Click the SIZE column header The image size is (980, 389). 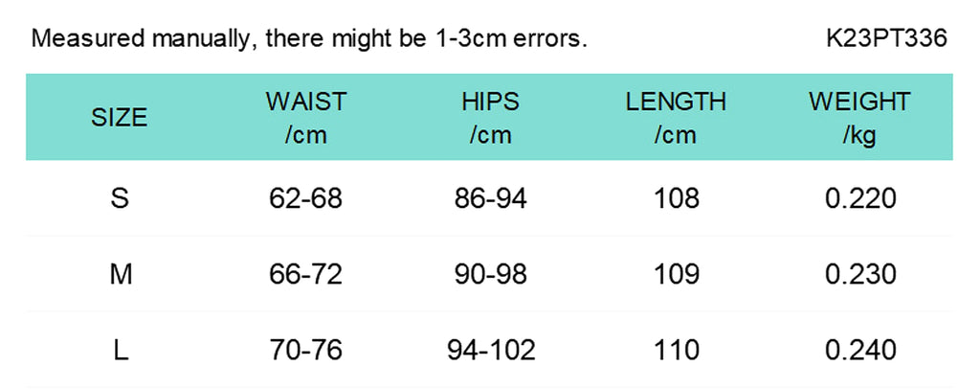point(120,118)
